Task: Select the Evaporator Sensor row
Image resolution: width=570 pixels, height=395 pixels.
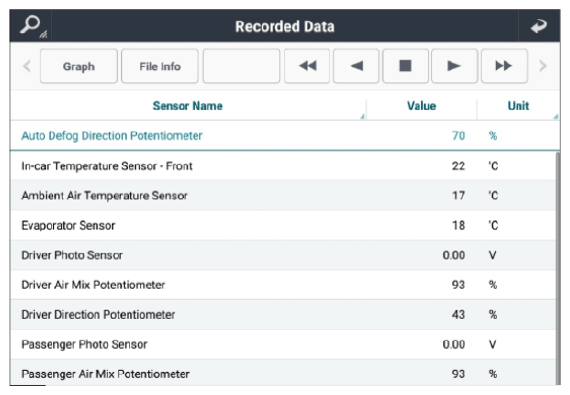Action: pyautogui.click(x=283, y=225)
